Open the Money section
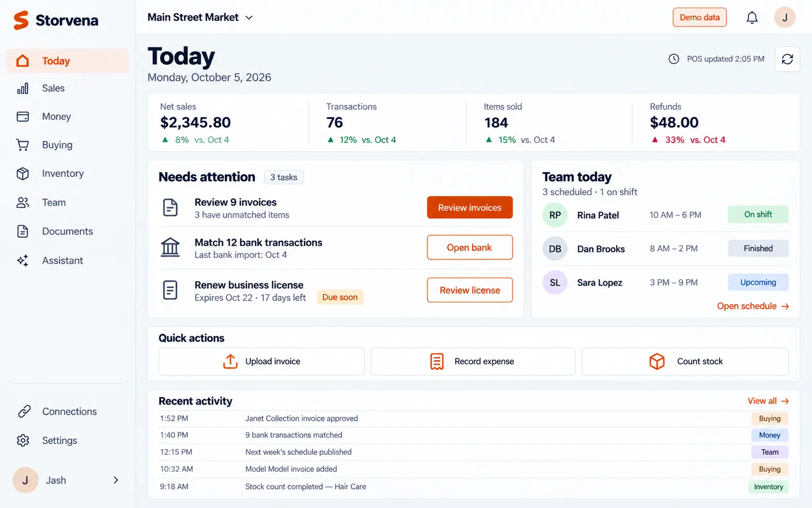The height and width of the screenshot is (508, 812). click(x=68, y=117)
